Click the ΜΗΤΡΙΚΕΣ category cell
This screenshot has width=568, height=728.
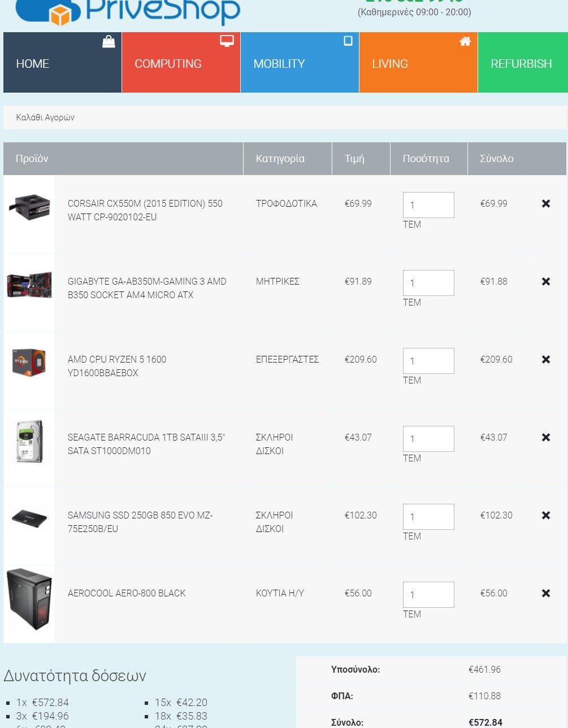click(278, 281)
